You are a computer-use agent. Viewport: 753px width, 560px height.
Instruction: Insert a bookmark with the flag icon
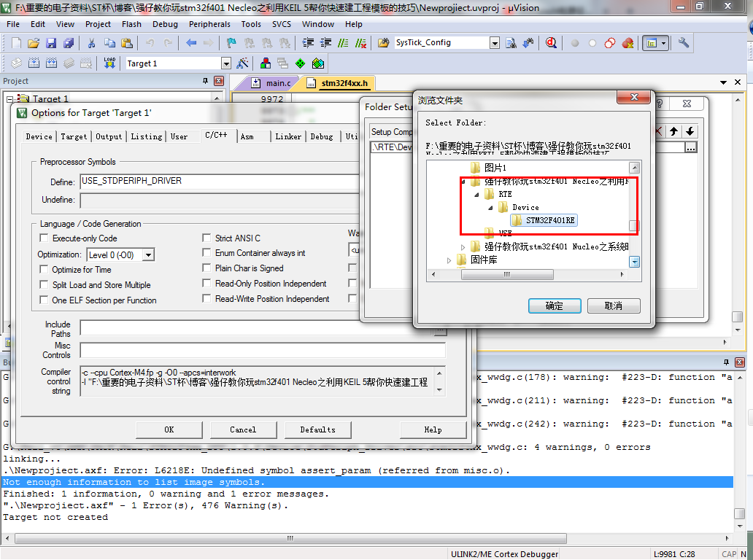click(x=231, y=43)
